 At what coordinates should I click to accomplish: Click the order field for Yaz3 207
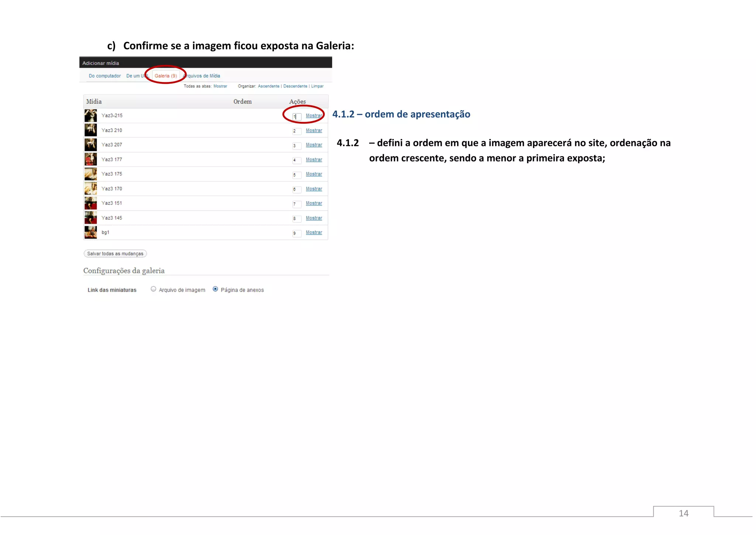pos(297,146)
